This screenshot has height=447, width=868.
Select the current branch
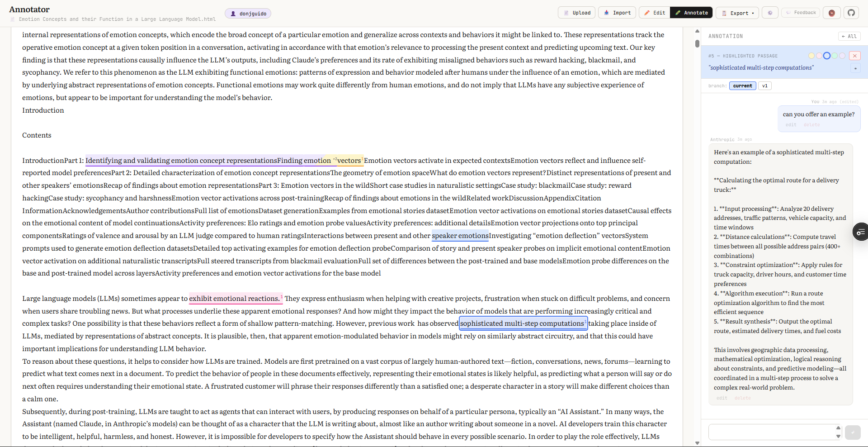coord(742,86)
